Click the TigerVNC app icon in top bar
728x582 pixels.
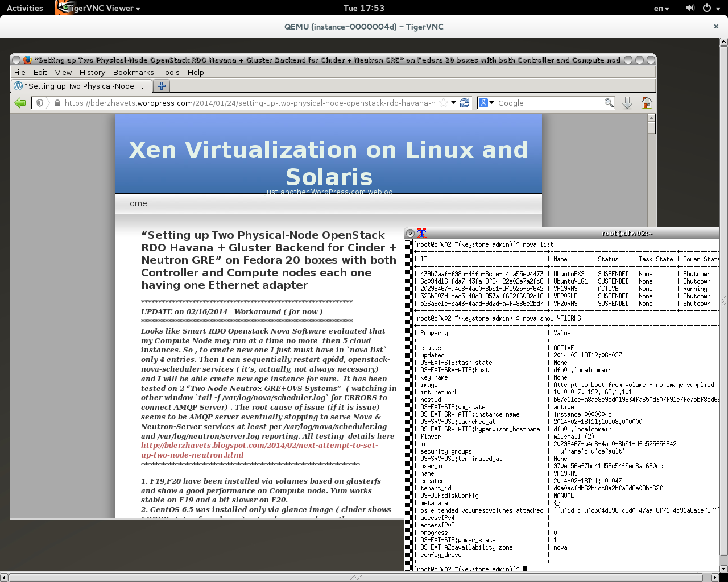point(64,7)
